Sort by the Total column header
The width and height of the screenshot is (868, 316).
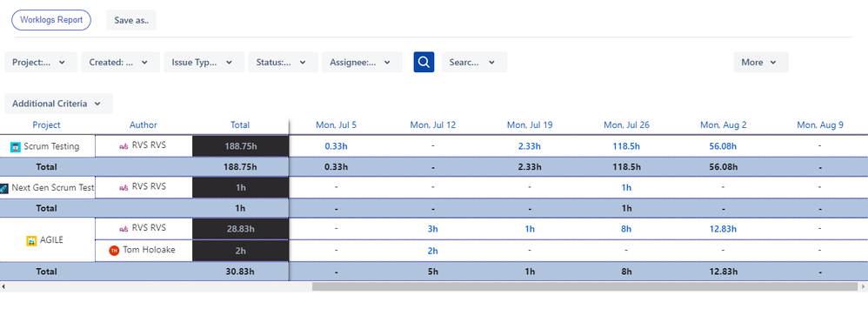tap(240, 124)
